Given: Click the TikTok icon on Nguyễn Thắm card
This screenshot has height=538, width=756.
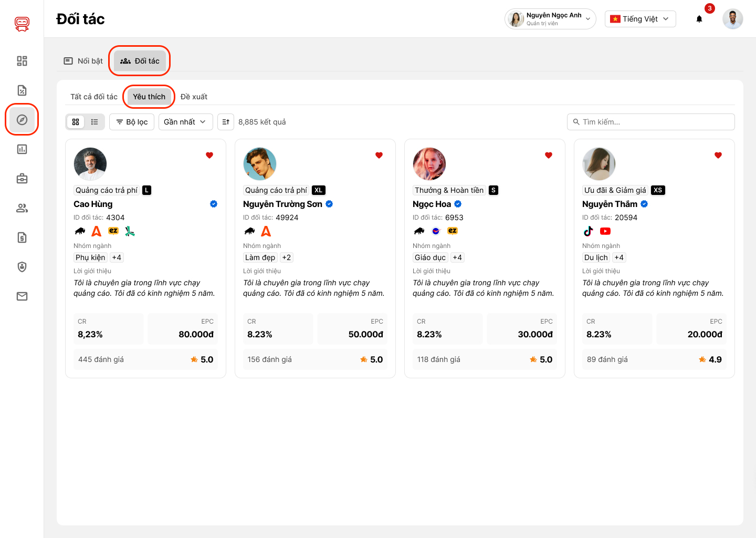Looking at the screenshot, I should (589, 231).
